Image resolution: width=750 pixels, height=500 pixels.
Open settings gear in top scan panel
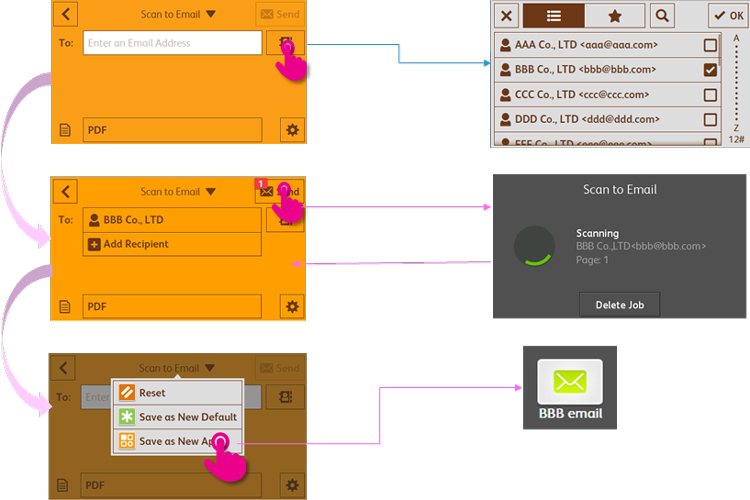[x=291, y=130]
